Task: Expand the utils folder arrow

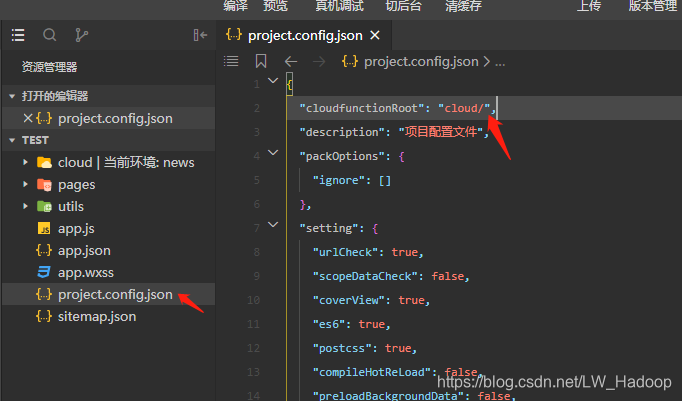Action: pos(25,206)
